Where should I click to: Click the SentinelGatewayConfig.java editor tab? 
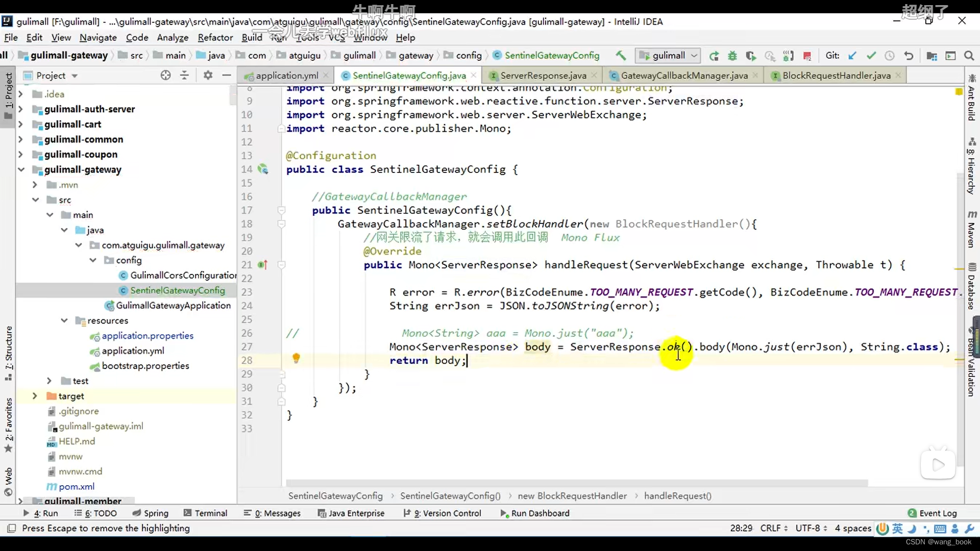coord(409,74)
